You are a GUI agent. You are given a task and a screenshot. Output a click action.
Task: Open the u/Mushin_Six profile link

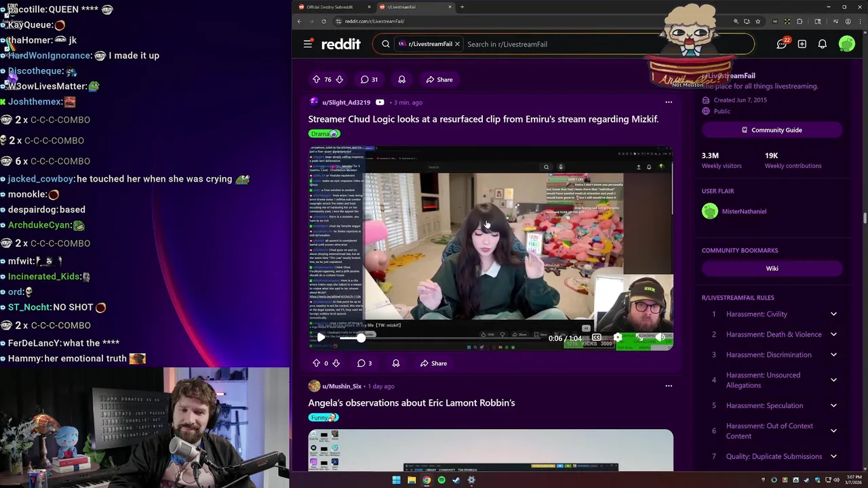click(342, 386)
